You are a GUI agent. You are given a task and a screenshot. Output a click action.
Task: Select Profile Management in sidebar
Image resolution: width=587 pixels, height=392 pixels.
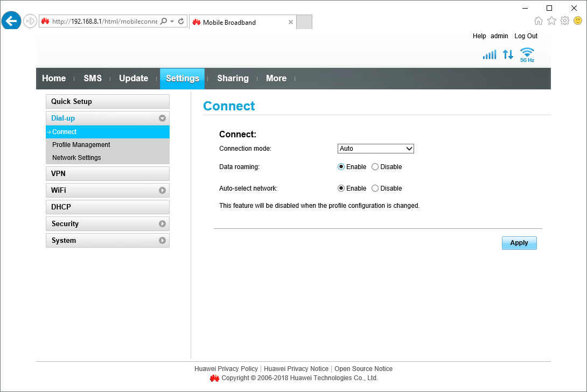(x=81, y=145)
